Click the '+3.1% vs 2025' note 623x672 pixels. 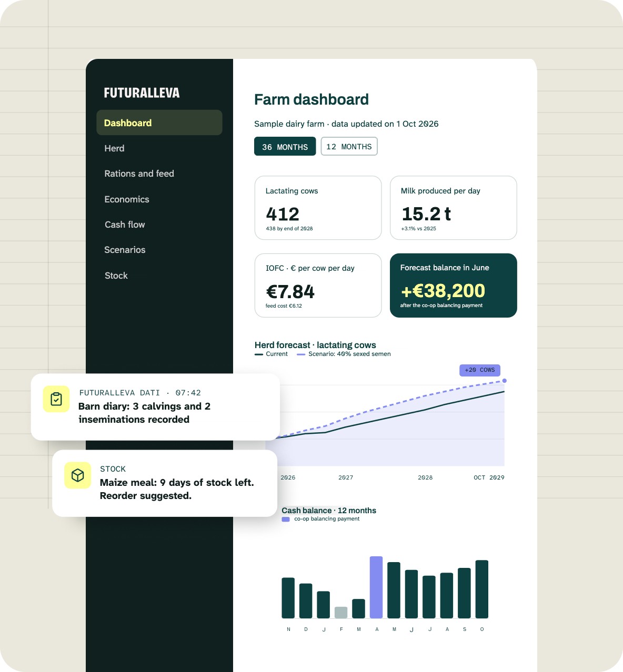pos(419,229)
